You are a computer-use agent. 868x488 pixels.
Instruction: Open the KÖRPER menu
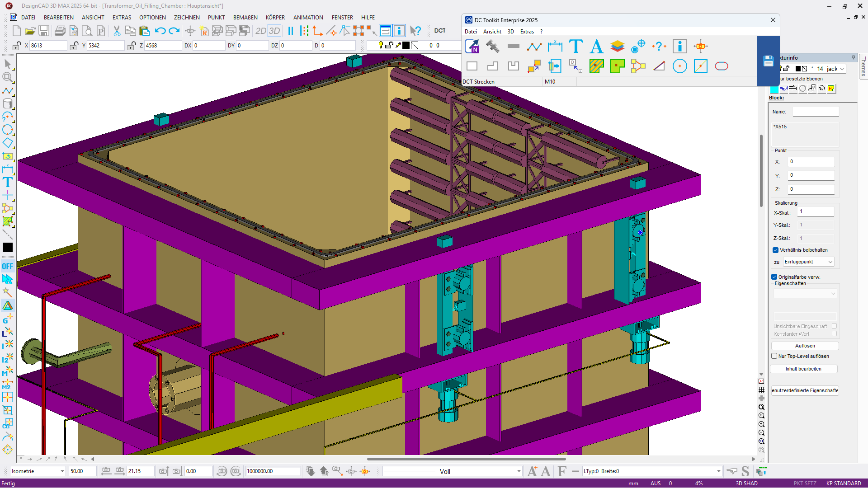point(275,18)
